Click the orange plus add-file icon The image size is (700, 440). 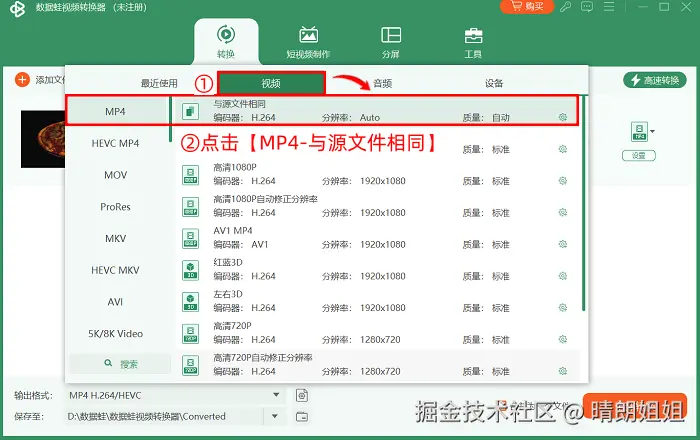point(22,80)
